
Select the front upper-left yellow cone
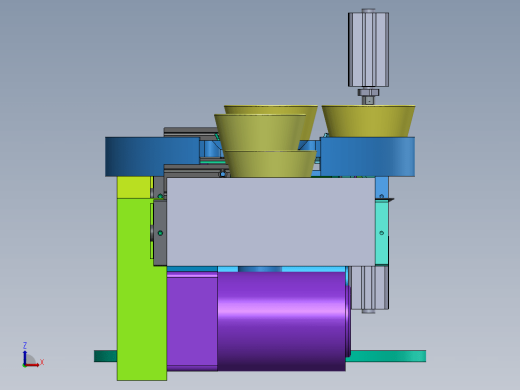(x=260, y=132)
